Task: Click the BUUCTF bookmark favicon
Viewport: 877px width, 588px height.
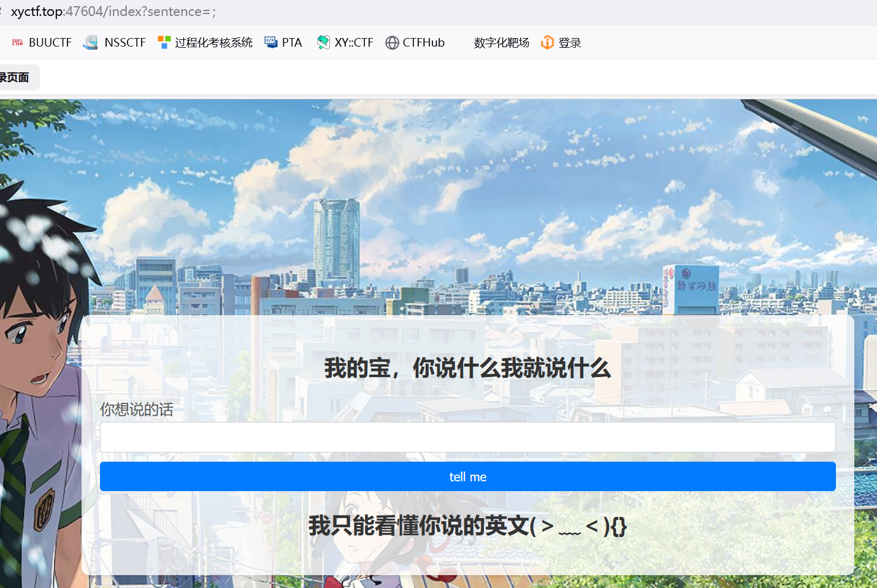Action: click(x=18, y=42)
